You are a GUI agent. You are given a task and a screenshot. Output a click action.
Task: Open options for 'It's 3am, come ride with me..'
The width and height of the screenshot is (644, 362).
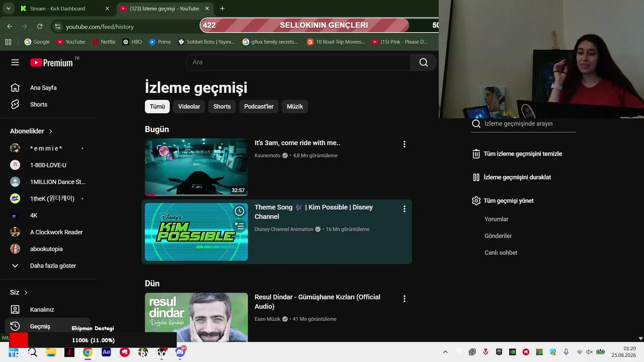(x=404, y=144)
